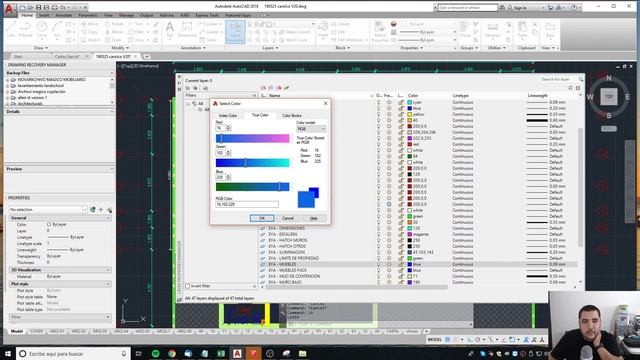Confirm color with the OK button
The image size is (640, 360).
[262, 218]
